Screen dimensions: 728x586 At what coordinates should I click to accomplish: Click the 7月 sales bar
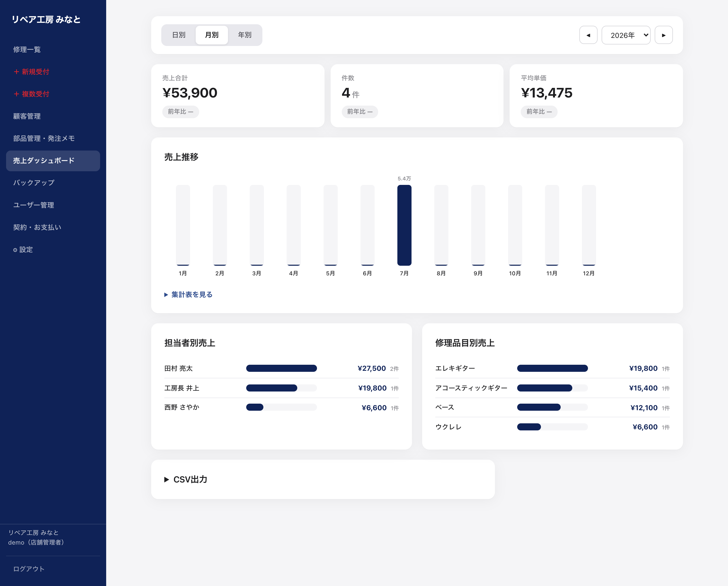pos(404,225)
